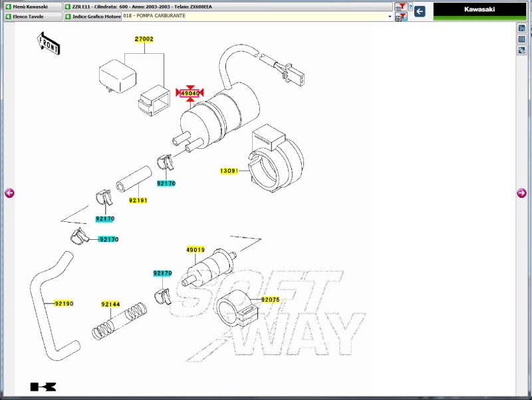Click the shopping cart icon in right sidebar
The width and height of the screenshot is (532, 400).
[522, 29]
